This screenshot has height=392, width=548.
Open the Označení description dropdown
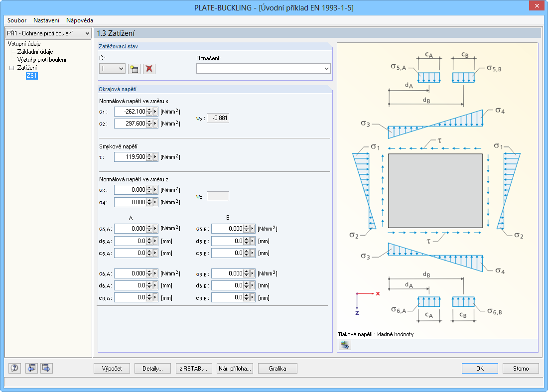tap(326, 69)
